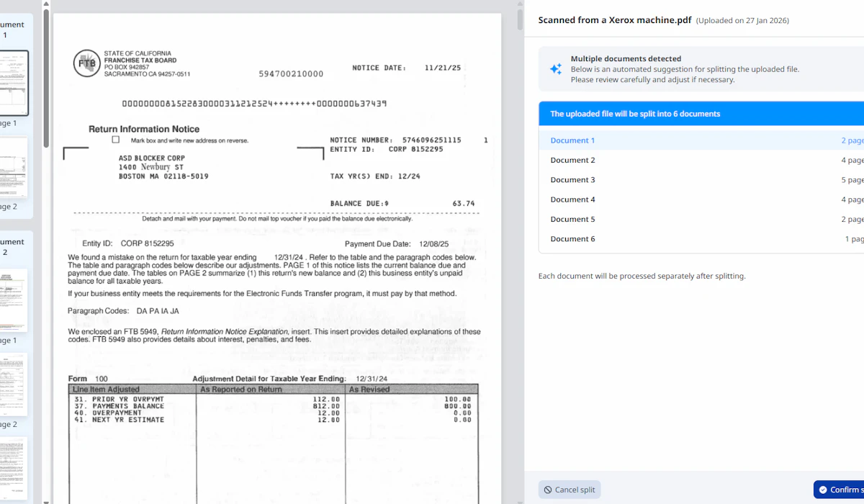This screenshot has width=864, height=504.
Task: Click 'Paragraph Codes: DA PA IA JA' line
Action: pos(123,311)
